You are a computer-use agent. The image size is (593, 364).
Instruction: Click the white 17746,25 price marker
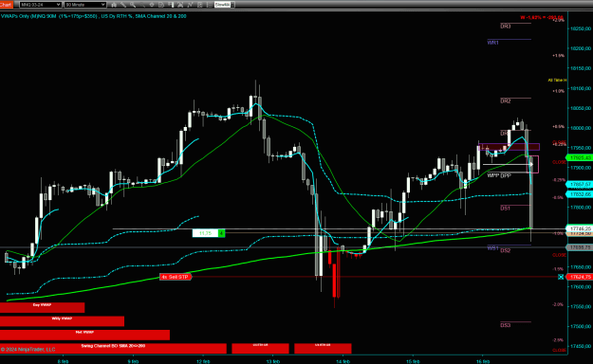coord(580,228)
